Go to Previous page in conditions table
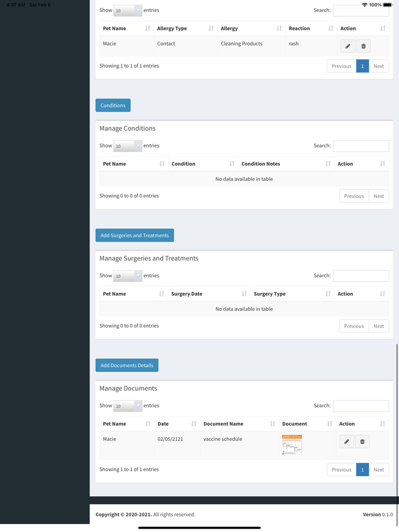This screenshot has height=532, width=399. tap(354, 196)
